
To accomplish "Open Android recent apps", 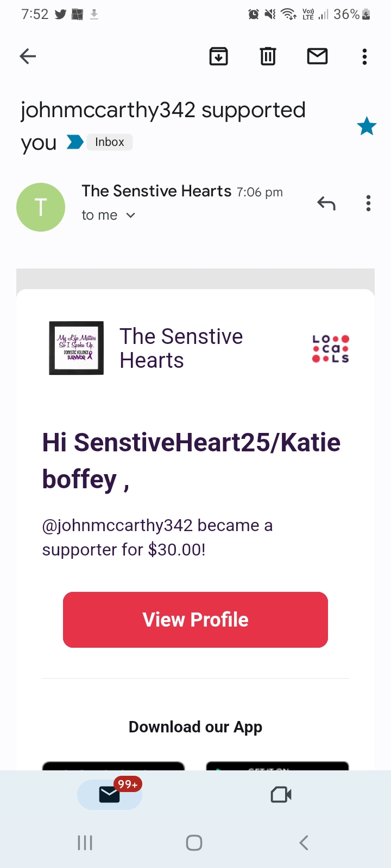I will tap(85, 843).
